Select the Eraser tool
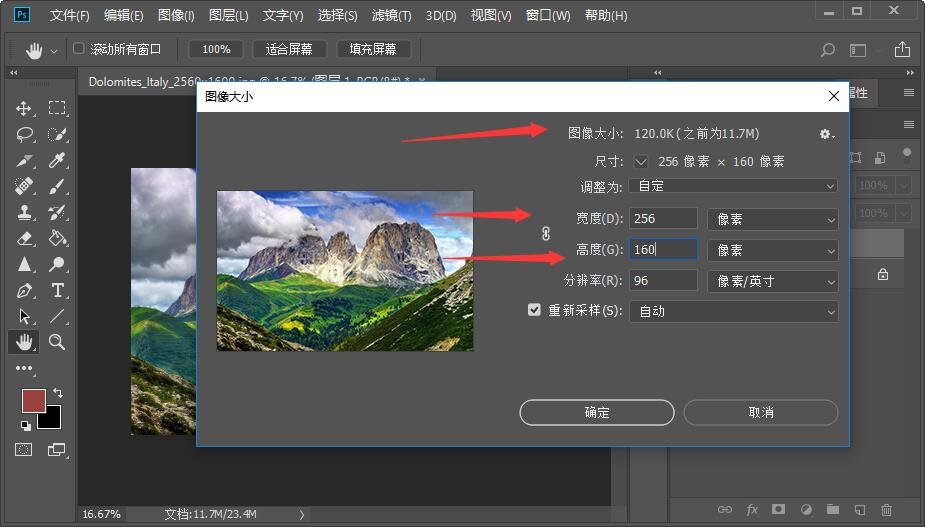Viewport: 925px width, 527px height. [24, 238]
